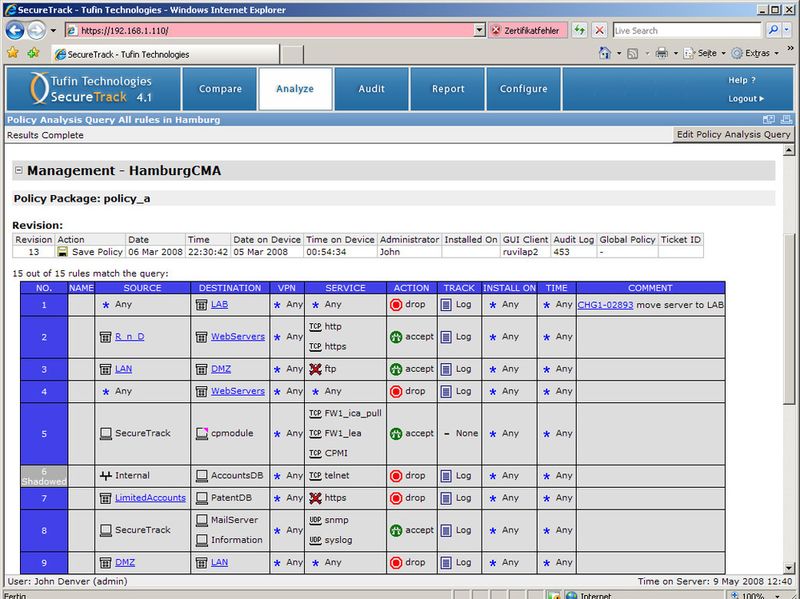The width and height of the screenshot is (800, 599).
Task: Click the print-view icon in the query title bar
Action: point(786,119)
